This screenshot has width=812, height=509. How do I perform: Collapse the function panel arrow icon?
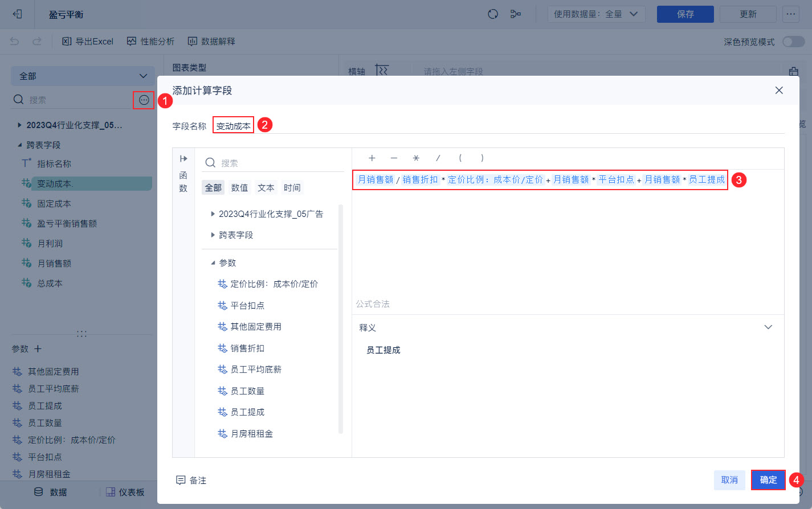(x=183, y=159)
